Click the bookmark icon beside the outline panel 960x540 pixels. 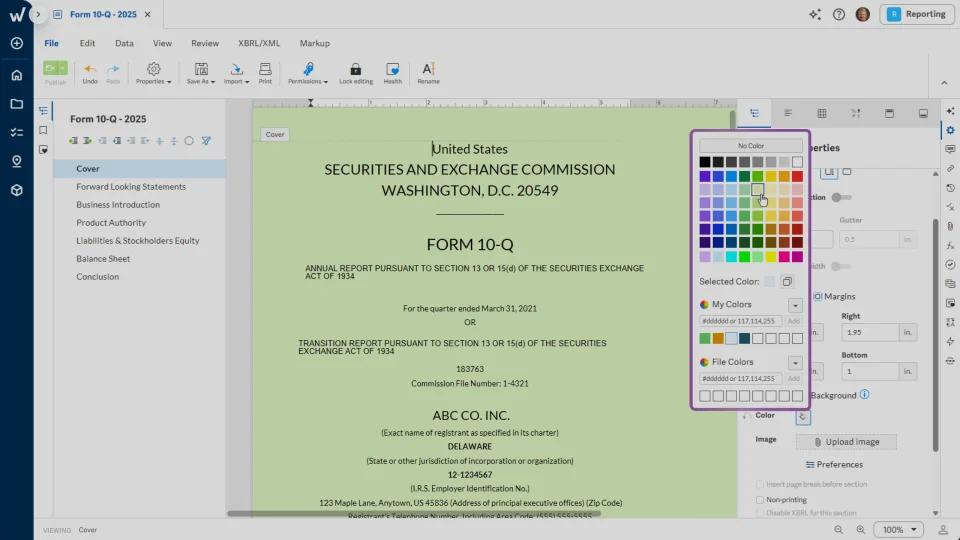tap(43, 130)
